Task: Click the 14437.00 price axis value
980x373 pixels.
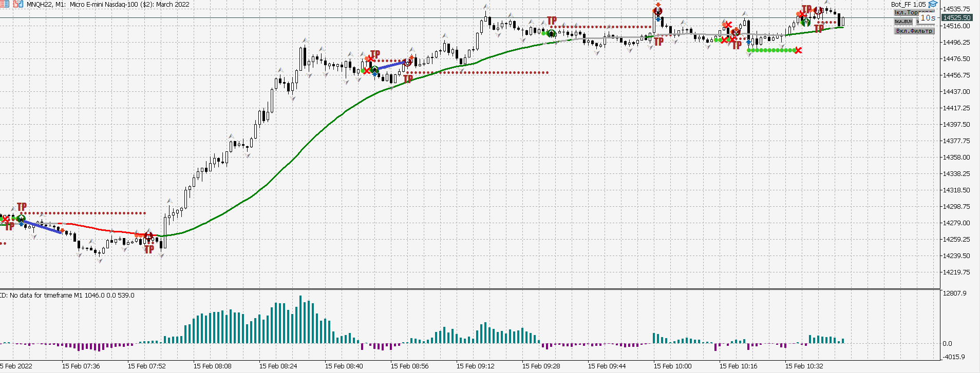Action: [956, 91]
